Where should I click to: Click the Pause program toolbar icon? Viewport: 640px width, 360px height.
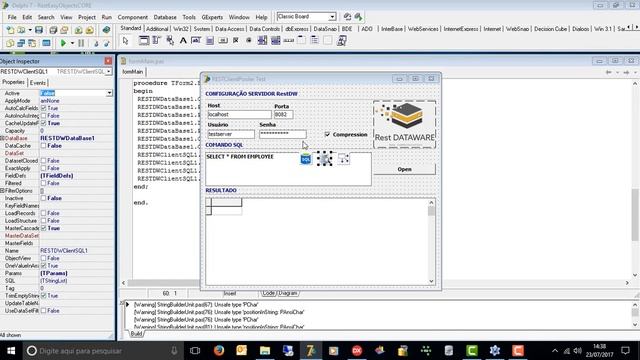point(81,43)
